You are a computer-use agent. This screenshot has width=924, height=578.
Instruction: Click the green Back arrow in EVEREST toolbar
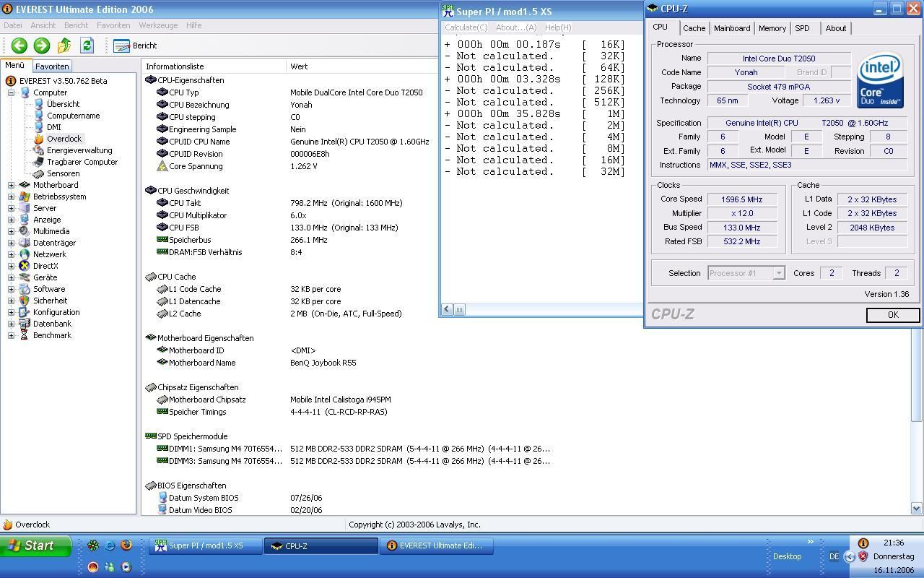click(19, 46)
